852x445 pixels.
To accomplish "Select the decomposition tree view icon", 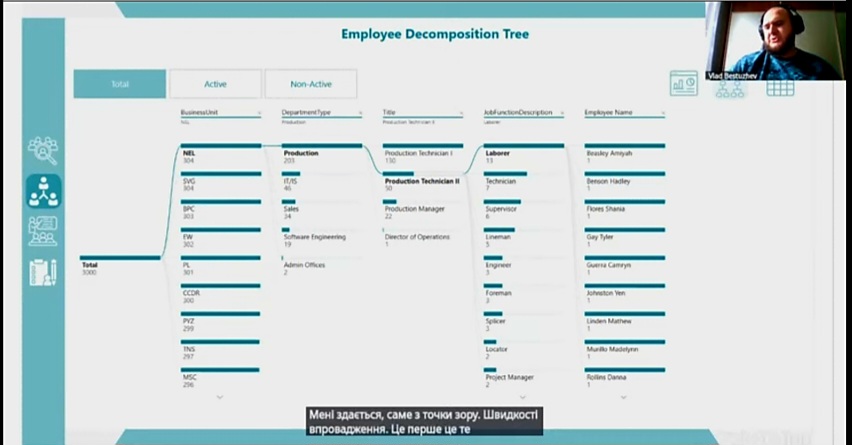I will point(731,88).
